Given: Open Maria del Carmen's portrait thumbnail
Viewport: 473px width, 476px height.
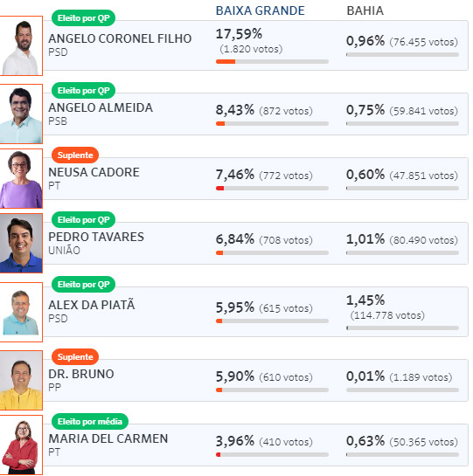Looking at the screenshot, I should click(21, 445).
